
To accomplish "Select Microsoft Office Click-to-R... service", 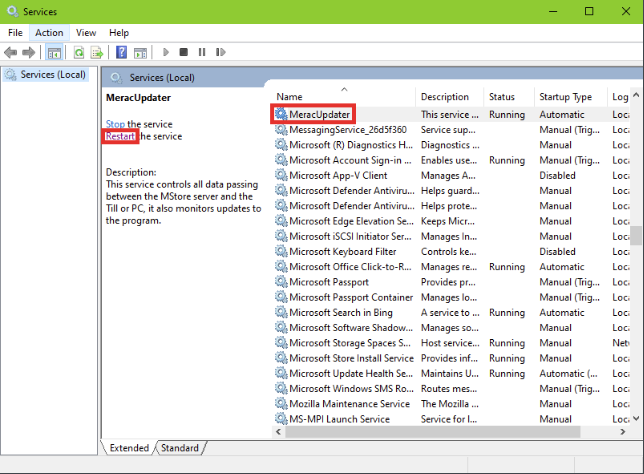I will coord(451,267).
